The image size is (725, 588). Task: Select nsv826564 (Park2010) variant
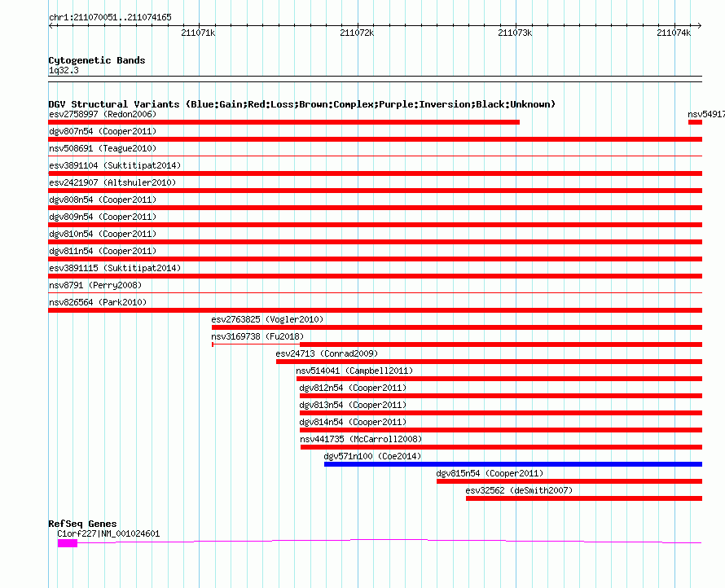click(x=98, y=302)
